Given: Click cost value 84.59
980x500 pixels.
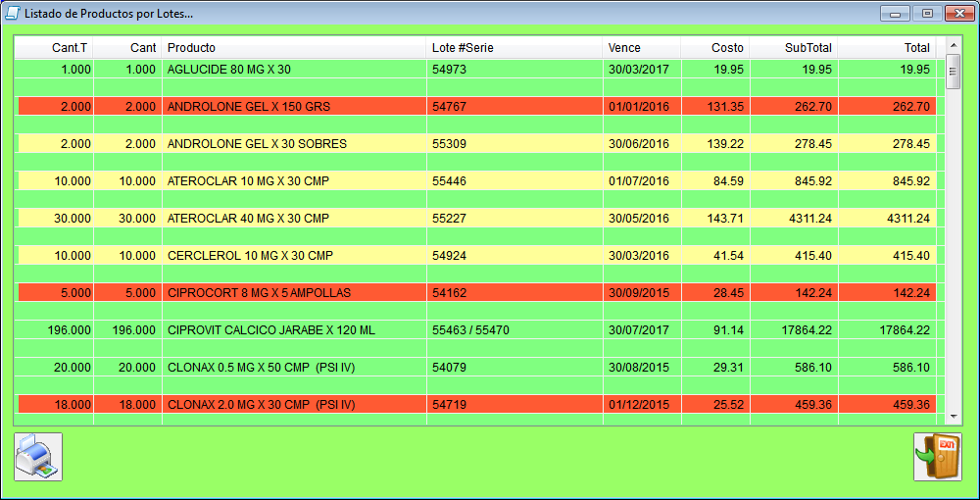Looking at the screenshot, I should [729, 181].
